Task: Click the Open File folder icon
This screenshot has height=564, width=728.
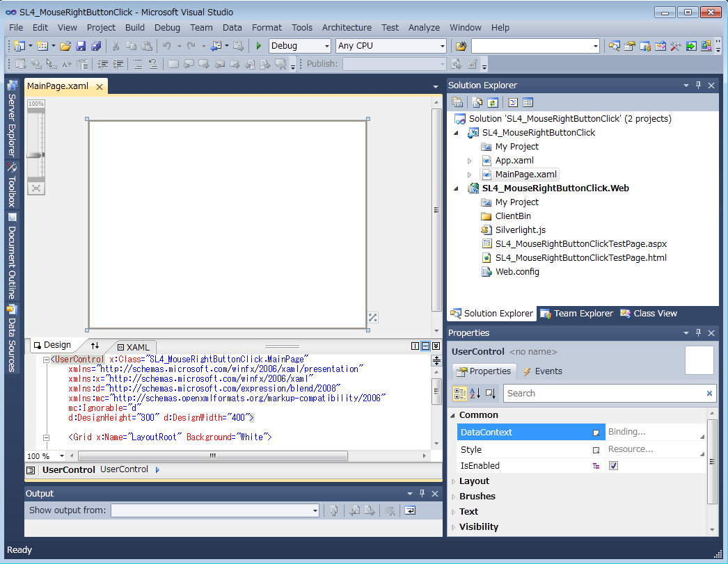Action: tap(65, 46)
